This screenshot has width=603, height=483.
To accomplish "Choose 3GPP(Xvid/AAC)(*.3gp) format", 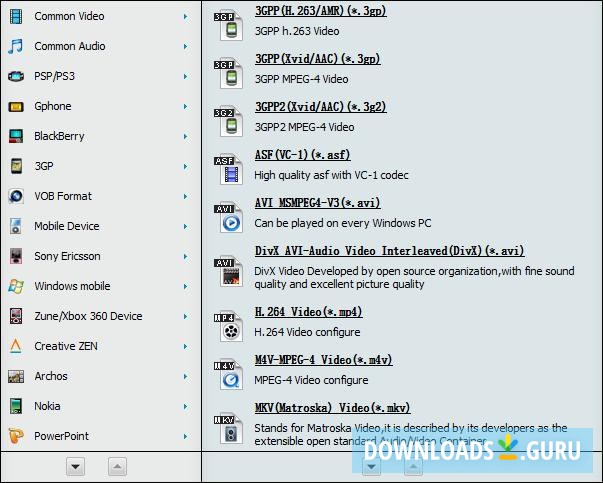I will pos(318,58).
